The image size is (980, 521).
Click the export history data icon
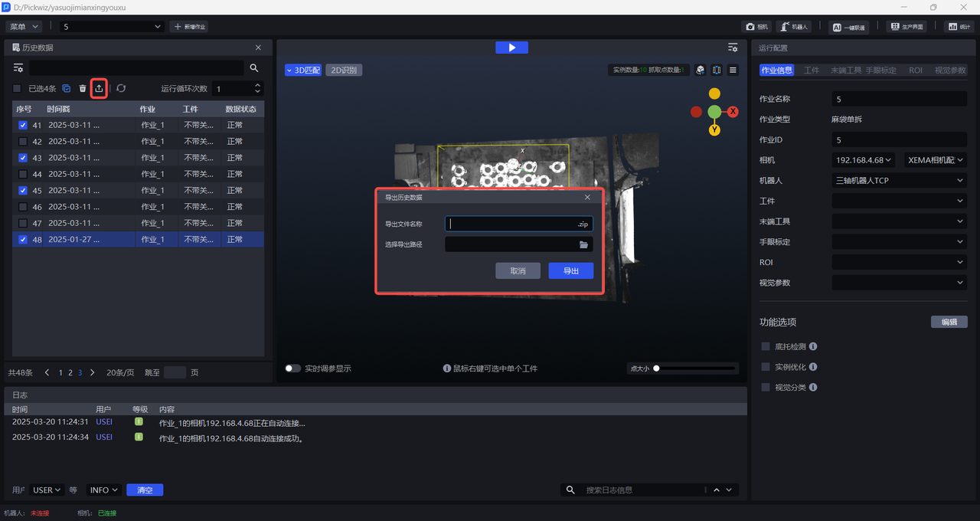coord(99,89)
